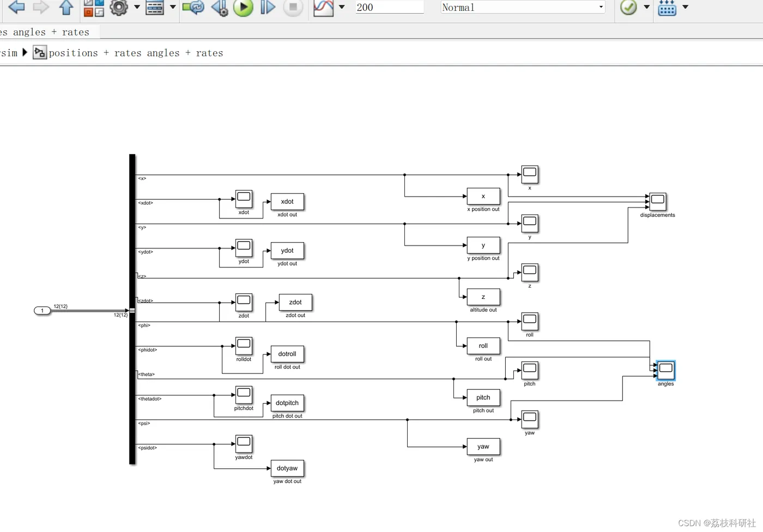Go forward with the grey right arrow
Viewport: 763px width, 532px height.
tap(41, 7)
